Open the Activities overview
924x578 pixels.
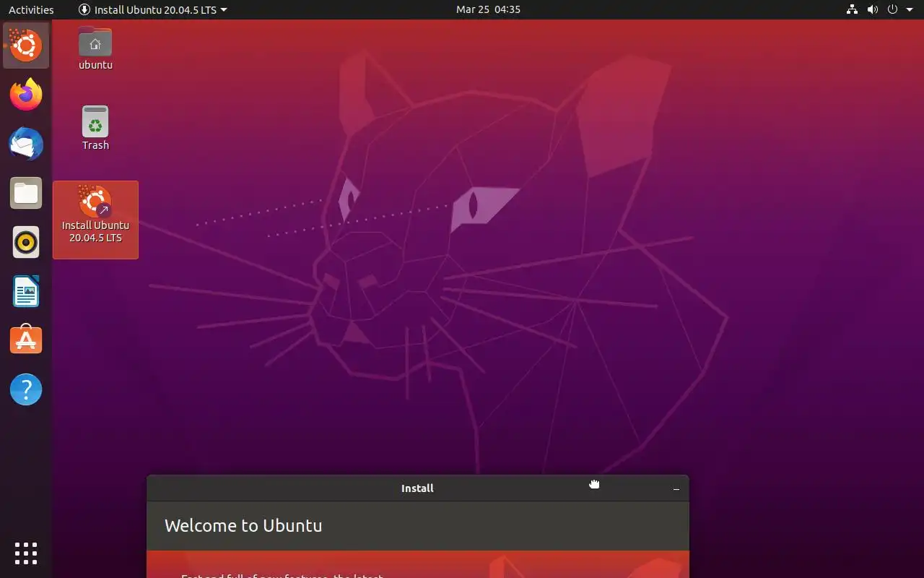(31, 9)
